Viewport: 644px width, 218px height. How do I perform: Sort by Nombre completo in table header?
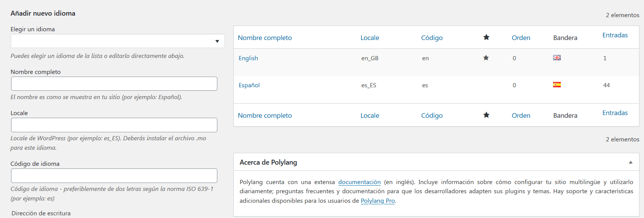265,38
